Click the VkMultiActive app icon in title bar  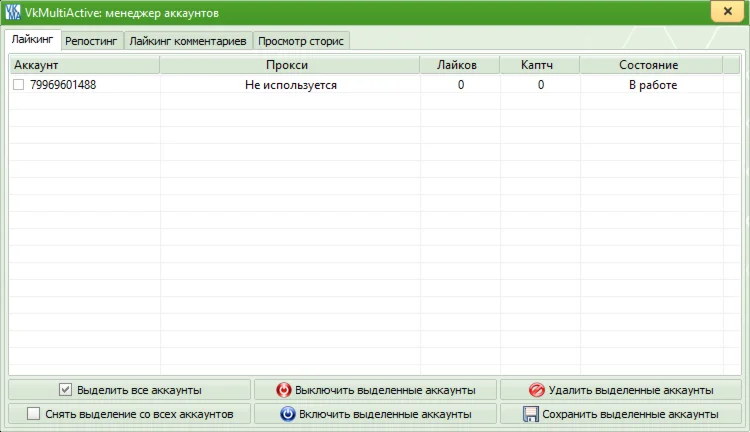(13, 12)
